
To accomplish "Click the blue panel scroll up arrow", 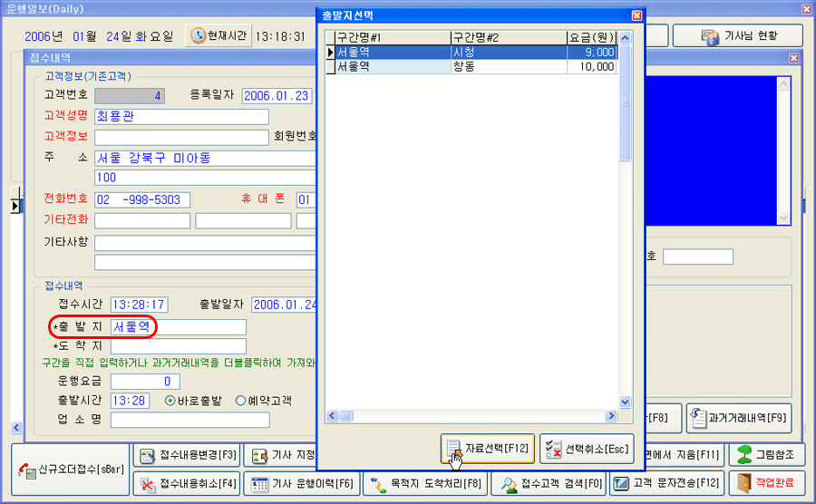I will point(783,83).
